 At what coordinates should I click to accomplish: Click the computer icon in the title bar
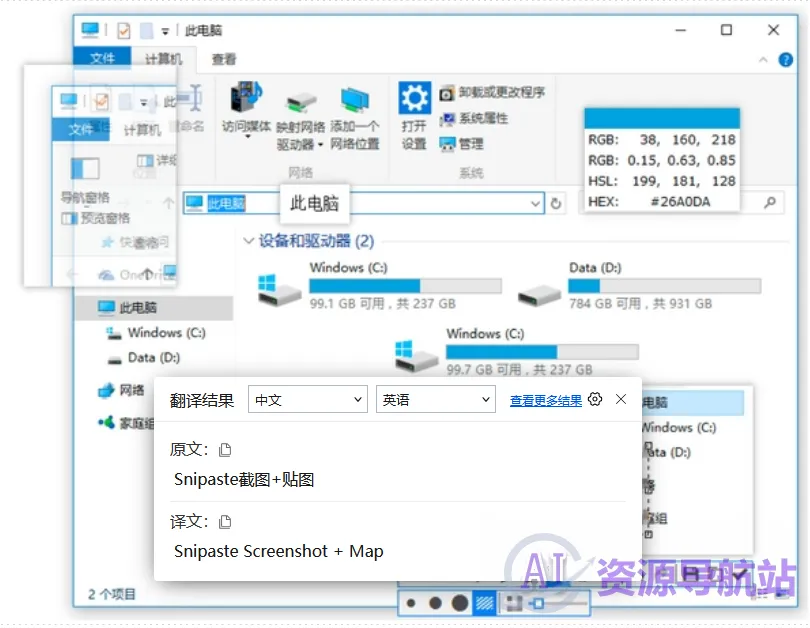click(90, 30)
